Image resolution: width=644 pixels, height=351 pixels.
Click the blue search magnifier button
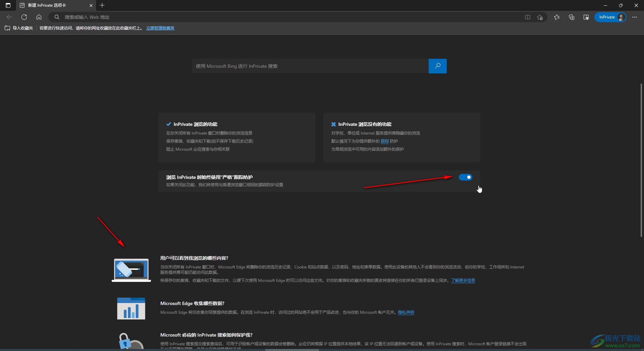pyautogui.click(x=438, y=66)
